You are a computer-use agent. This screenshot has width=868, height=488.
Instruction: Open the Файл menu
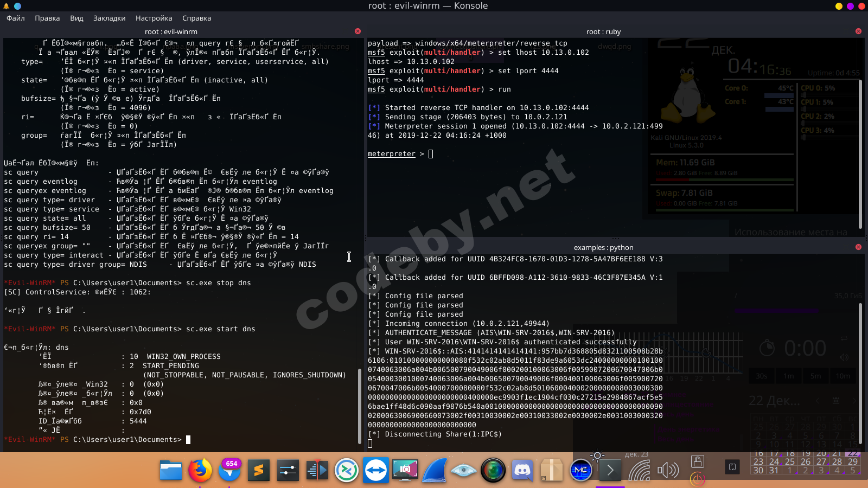point(16,18)
